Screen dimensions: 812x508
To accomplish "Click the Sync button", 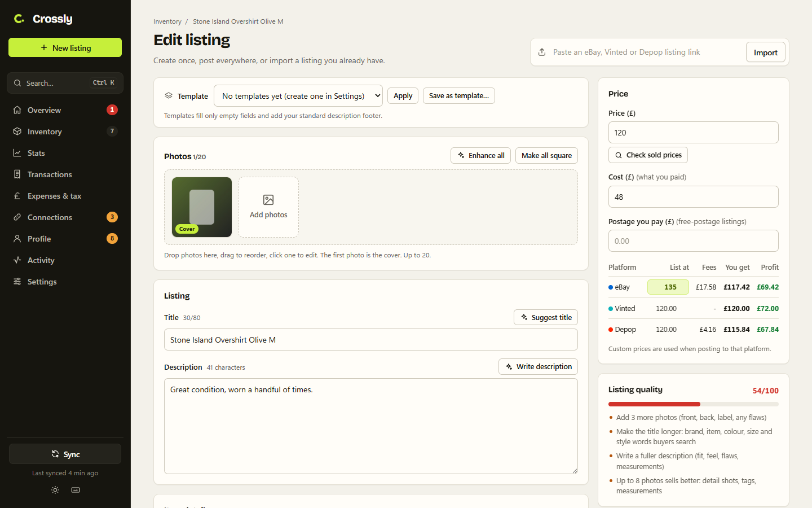I will 65,454.
